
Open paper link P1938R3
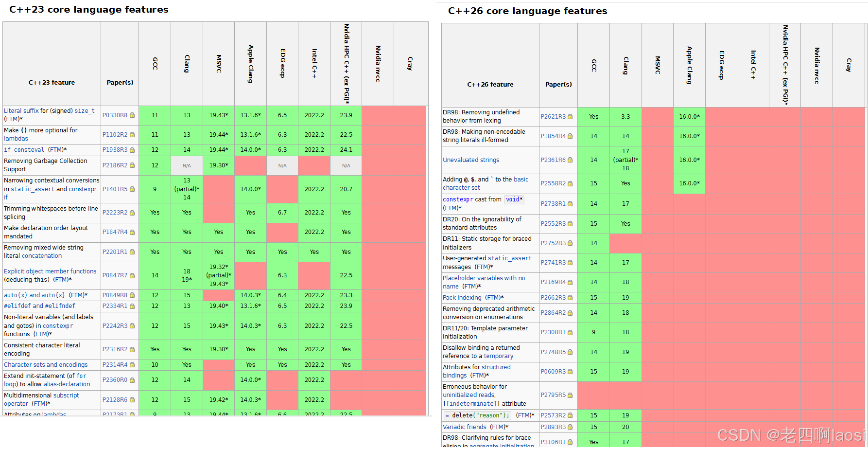click(x=115, y=150)
